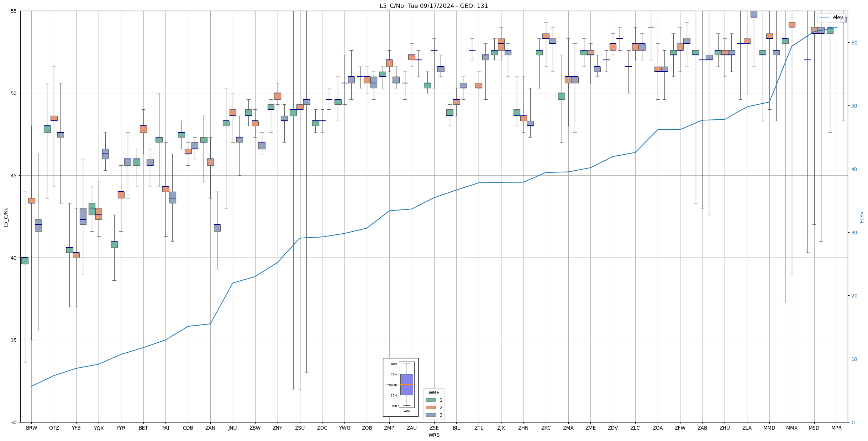Select the CDB station tick label
The image size is (868, 441).
pos(188,428)
